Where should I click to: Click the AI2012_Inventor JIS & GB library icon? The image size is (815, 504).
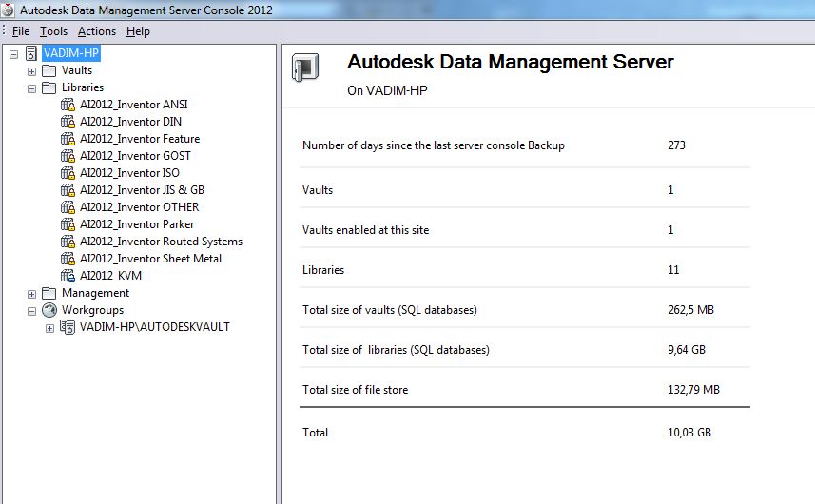68,190
